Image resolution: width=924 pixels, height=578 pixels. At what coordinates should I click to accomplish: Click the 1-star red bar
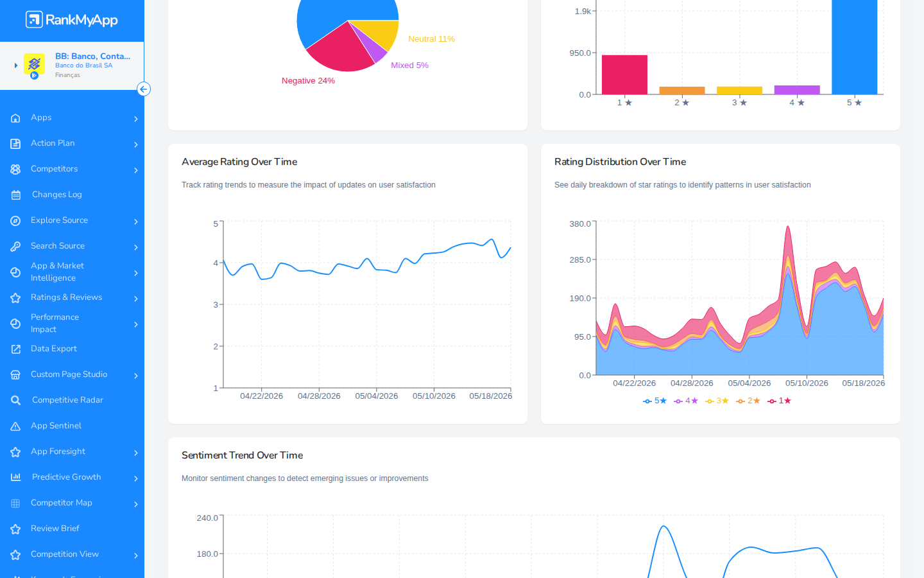pos(624,75)
